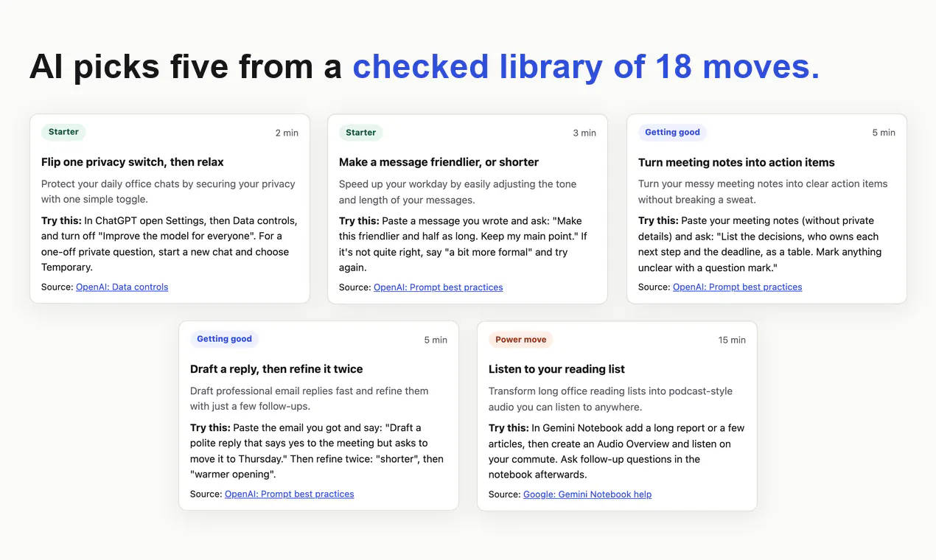The height and width of the screenshot is (560, 936).
Task: Click the 2 min duration label
Action: click(287, 133)
